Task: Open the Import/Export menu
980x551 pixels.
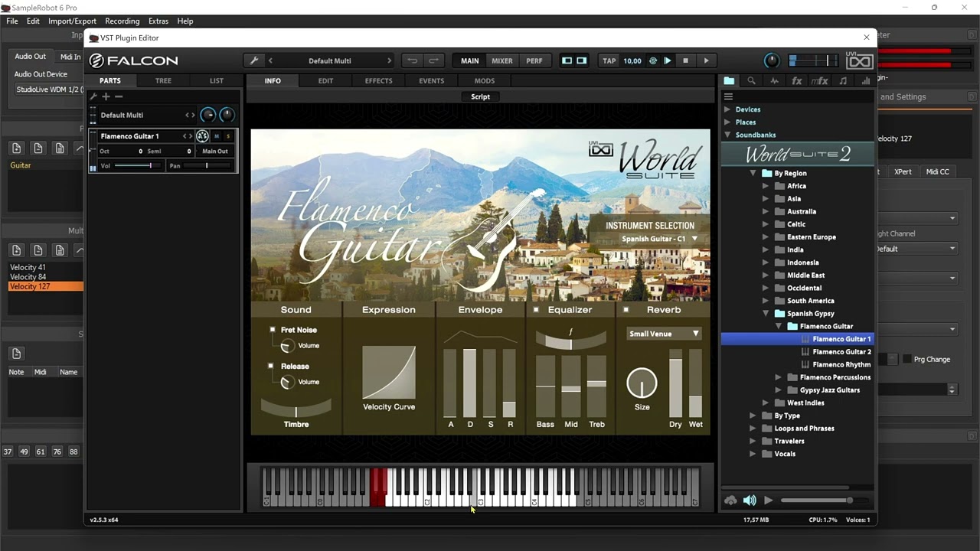Action: click(x=72, y=21)
